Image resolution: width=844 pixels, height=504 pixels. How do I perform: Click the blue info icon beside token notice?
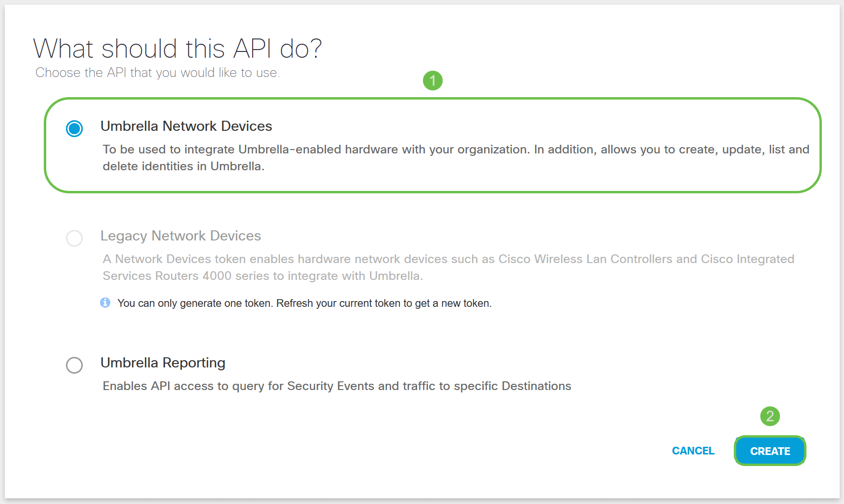105,302
